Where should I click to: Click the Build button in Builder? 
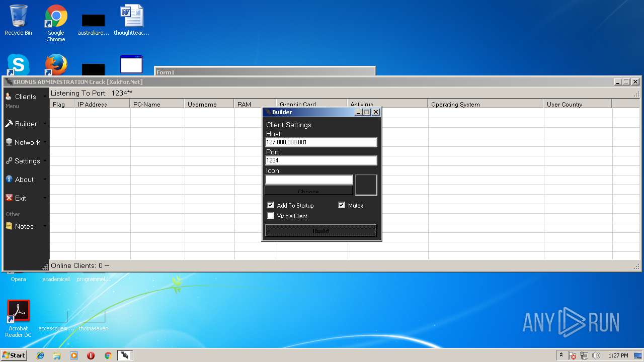(x=320, y=231)
